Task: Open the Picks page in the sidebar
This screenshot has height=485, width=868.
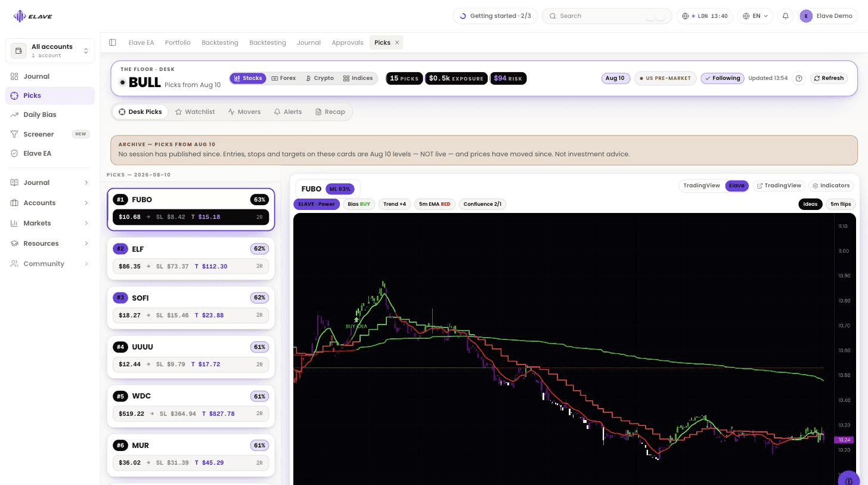Action: tap(50, 95)
